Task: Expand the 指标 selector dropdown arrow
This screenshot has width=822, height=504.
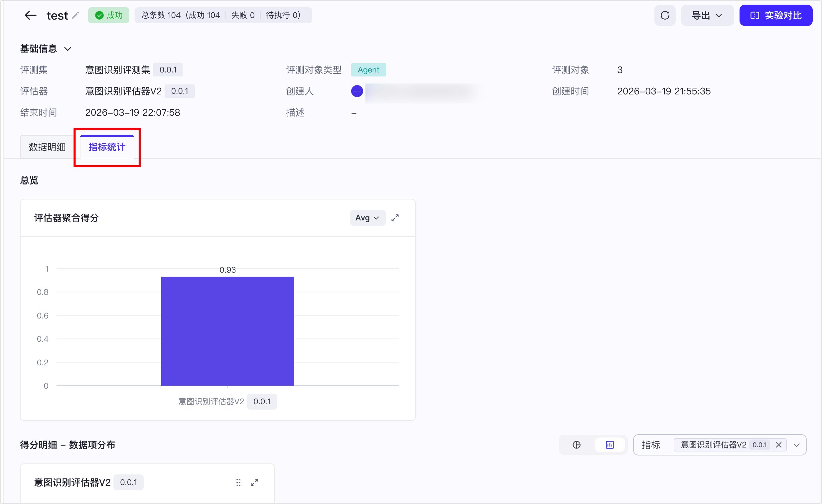Action: (797, 444)
